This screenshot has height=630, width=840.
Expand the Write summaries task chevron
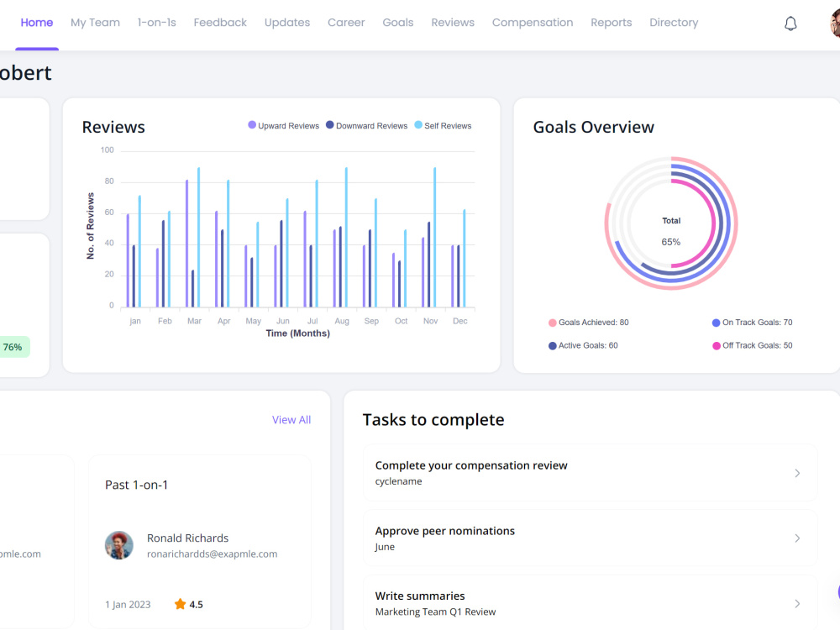point(797,604)
